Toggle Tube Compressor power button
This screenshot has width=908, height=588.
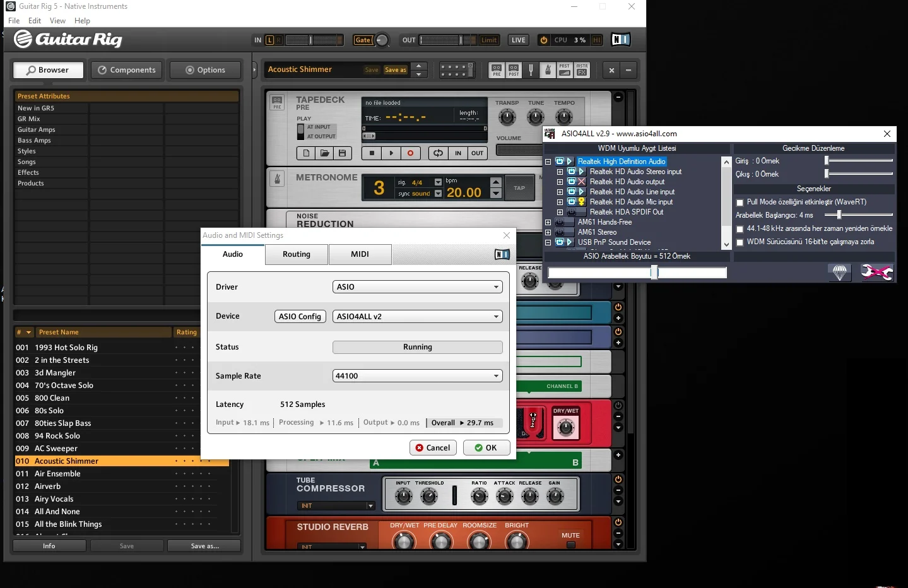[x=618, y=479]
